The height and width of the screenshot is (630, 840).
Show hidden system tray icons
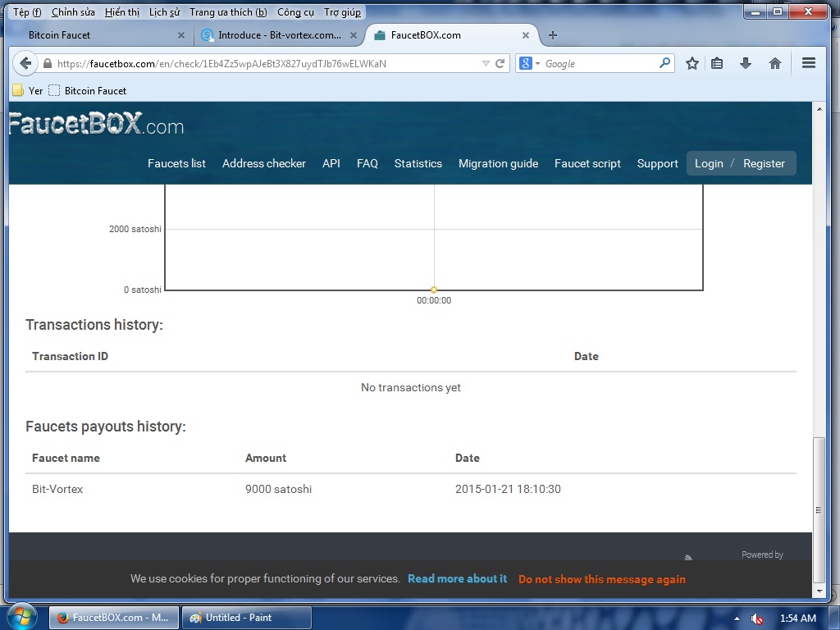[737, 619]
